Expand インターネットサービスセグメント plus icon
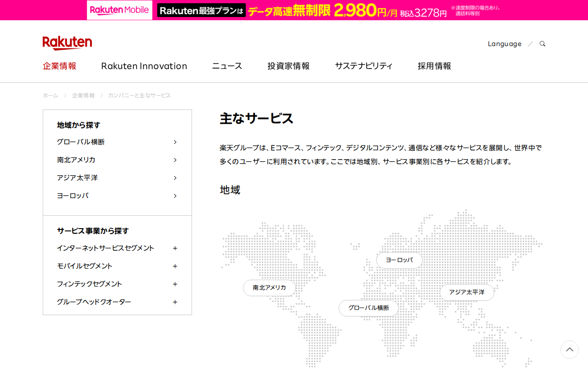Image resolution: width=588 pixels, height=368 pixels. pyautogui.click(x=175, y=248)
